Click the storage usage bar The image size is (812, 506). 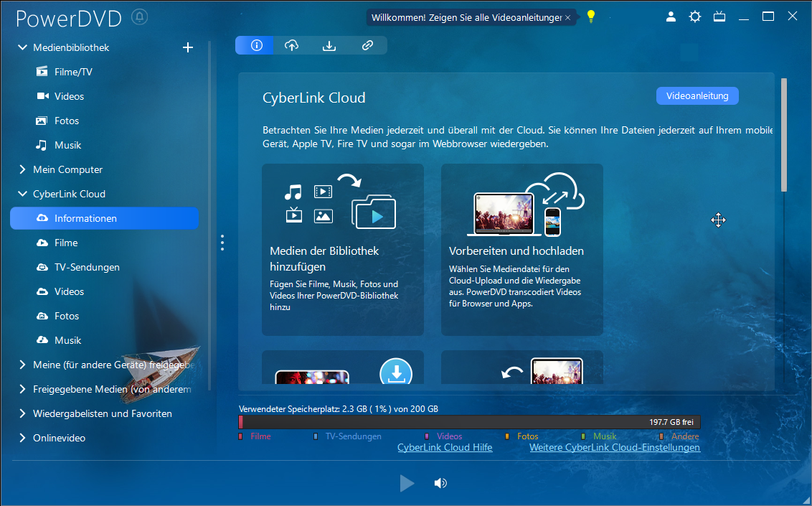(469, 422)
